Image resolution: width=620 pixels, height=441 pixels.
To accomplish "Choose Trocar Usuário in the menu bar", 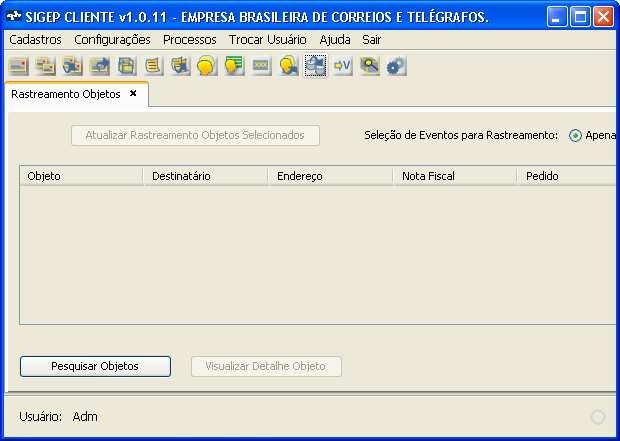I will click(268, 40).
